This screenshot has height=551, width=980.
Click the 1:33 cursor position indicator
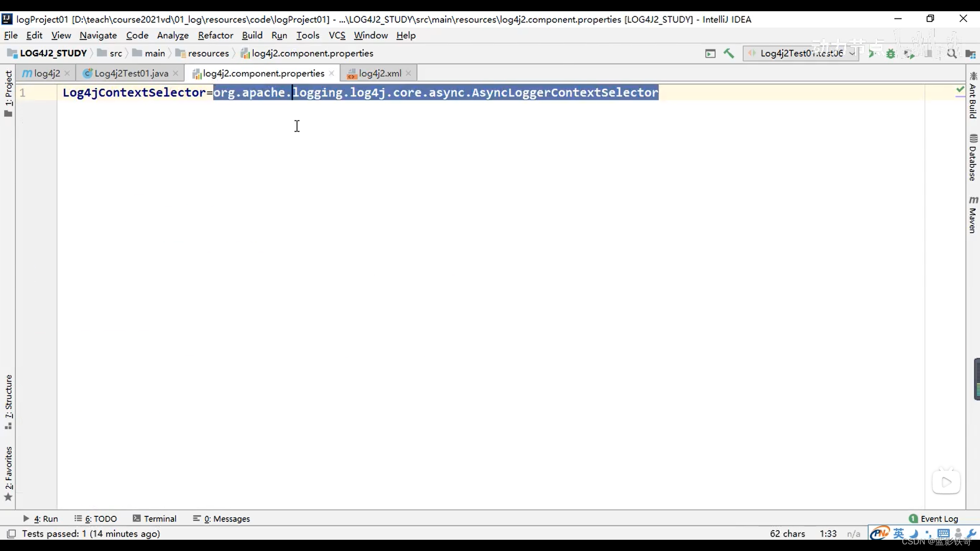point(828,534)
